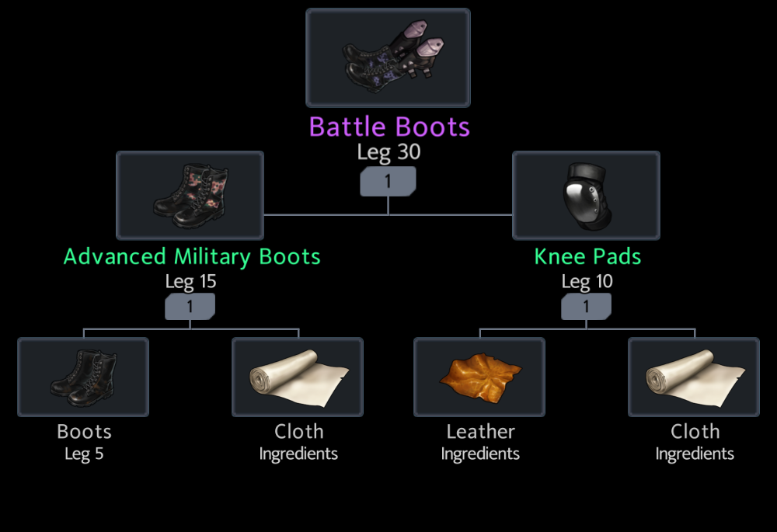
Task: Click the Leg 5 stat text
Action: tap(84, 454)
